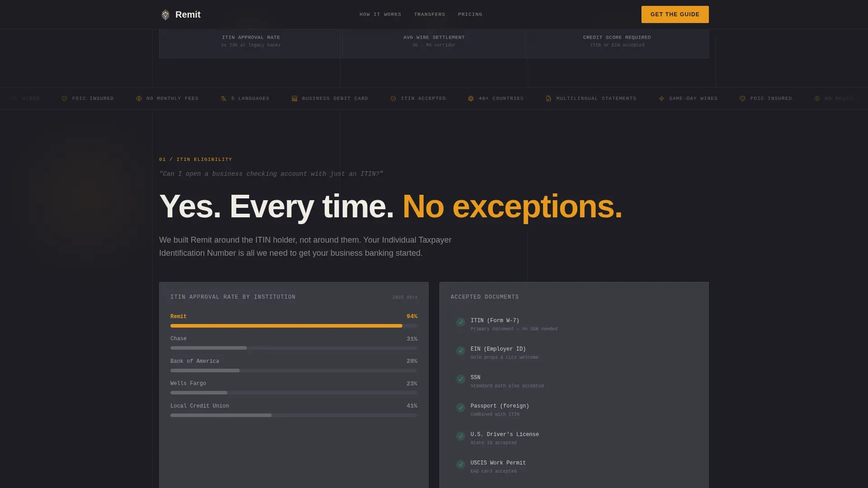
Task: Click the 'Accepted Documents' heading
Action: coord(485,297)
